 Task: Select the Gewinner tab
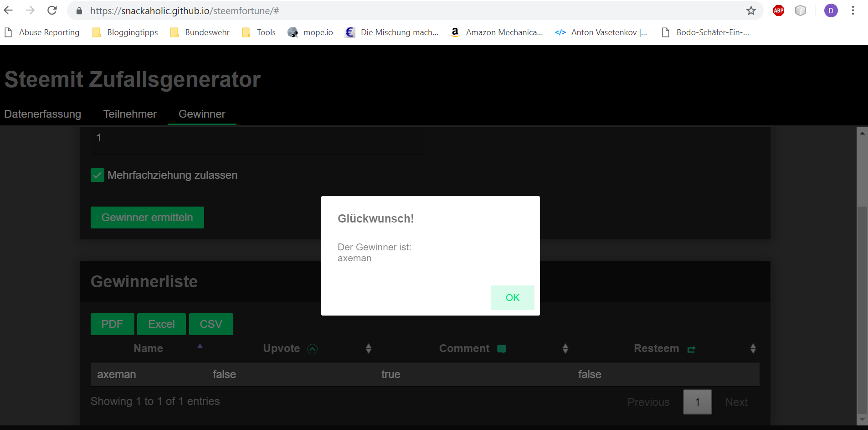tap(202, 114)
